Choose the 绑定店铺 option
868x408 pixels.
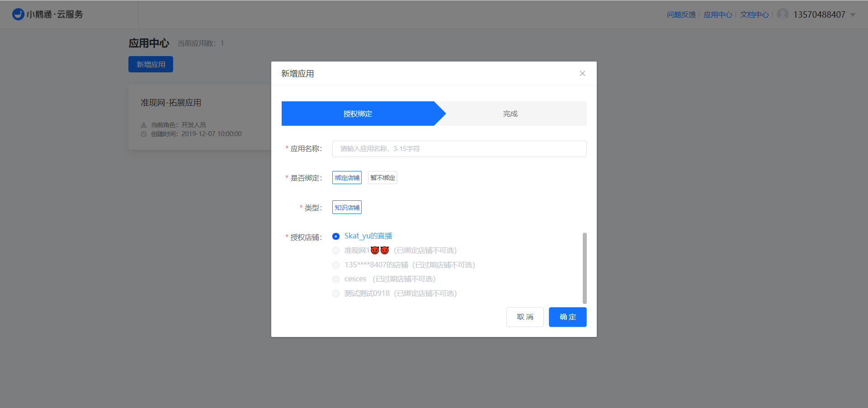[347, 178]
